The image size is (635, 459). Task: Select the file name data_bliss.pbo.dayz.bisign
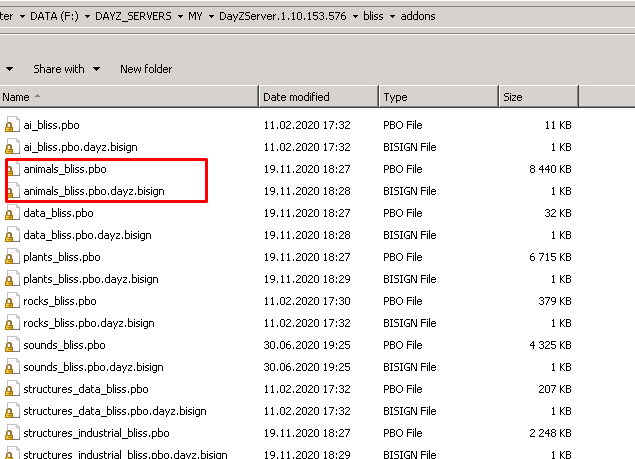(87, 235)
